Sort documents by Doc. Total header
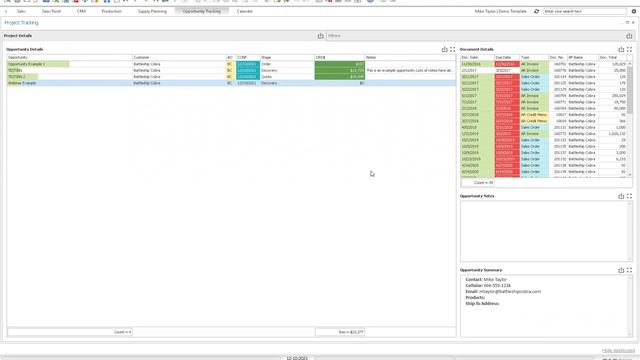This screenshot has width=640, height=360. 612,58
